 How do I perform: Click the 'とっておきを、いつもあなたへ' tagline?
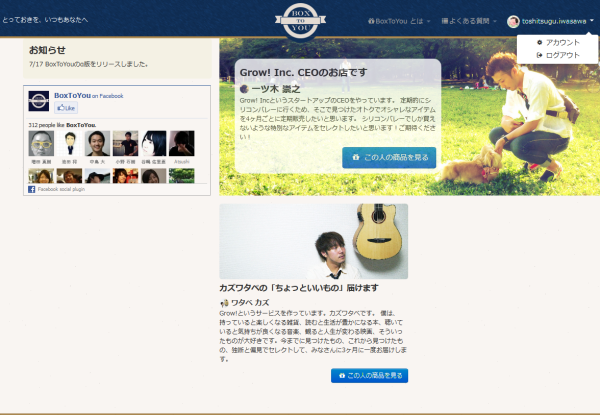pos(45,20)
